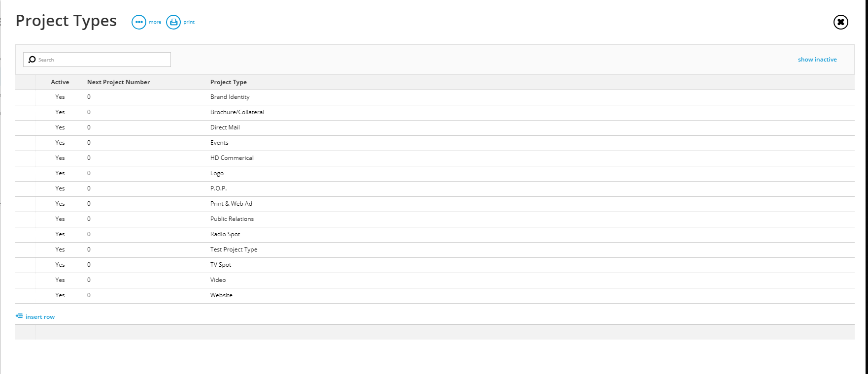
Task: Click the show inactive link
Action: [x=817, y=60]
